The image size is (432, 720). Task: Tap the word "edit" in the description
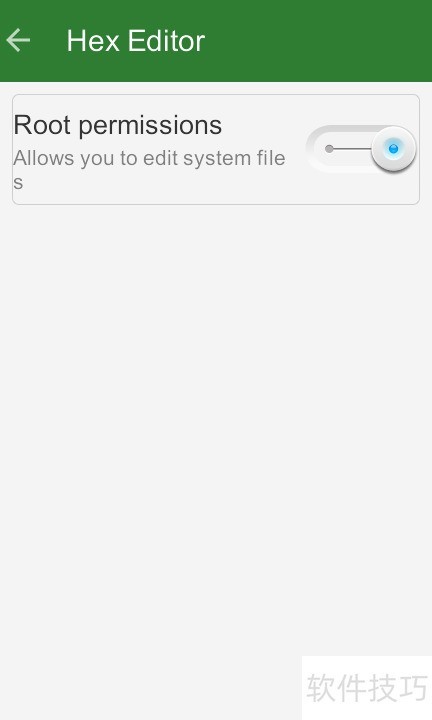click(161, 158)
